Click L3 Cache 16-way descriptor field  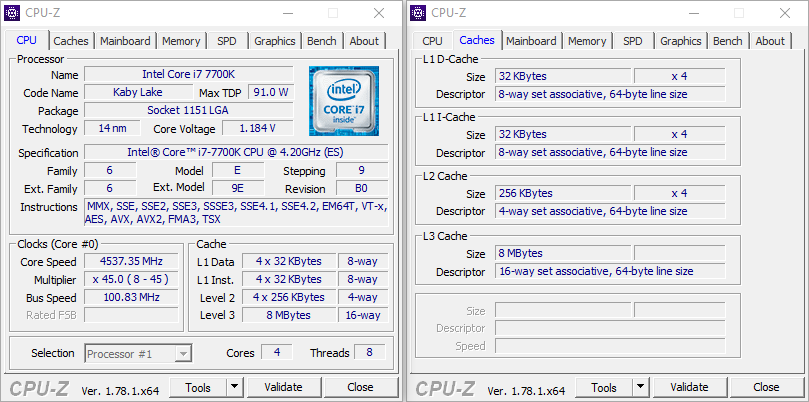[610, 271]
